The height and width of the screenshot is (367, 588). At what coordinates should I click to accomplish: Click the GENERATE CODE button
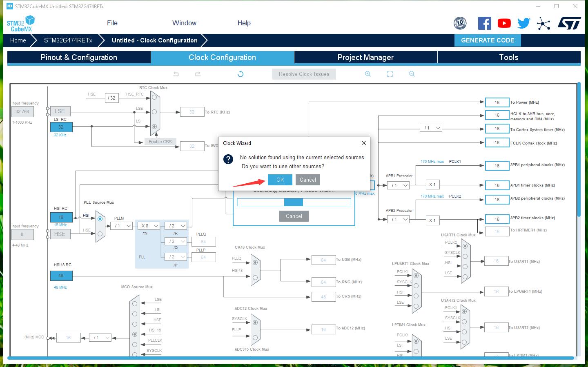488,40
